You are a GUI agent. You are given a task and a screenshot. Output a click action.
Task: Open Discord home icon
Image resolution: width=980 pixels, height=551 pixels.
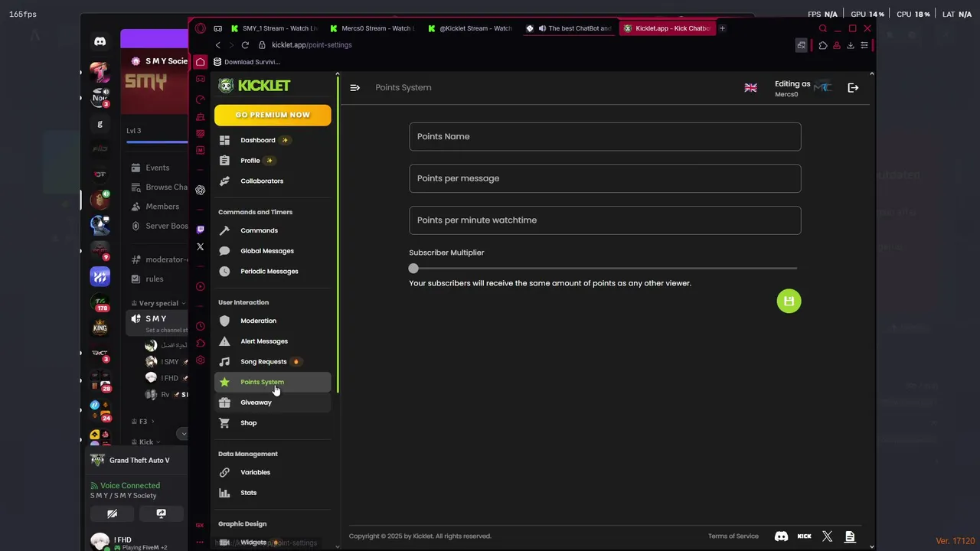click(100, 41)
